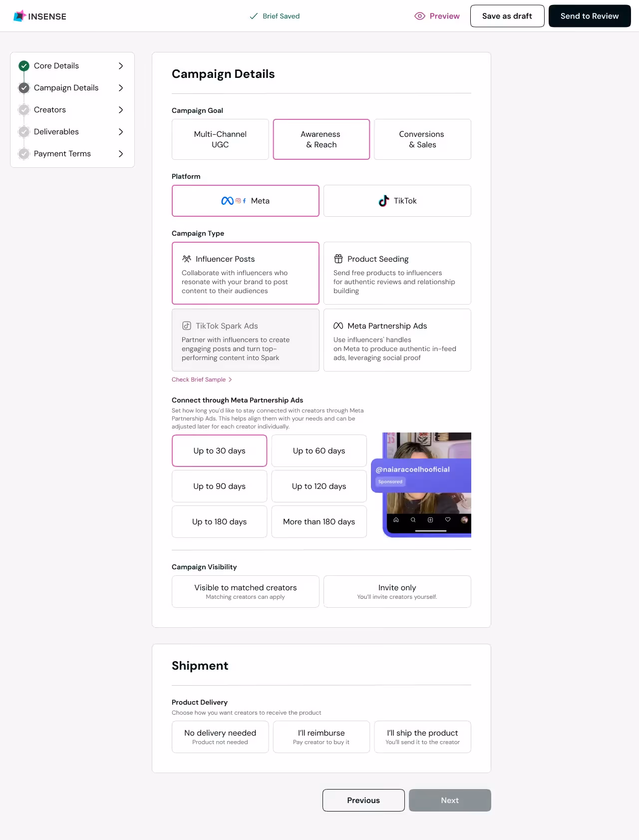Image resolution: width=639 pixels, height=840 pixels.
Task: Click the Preview link
Action: pyautogui.click(x=437, y=16)
